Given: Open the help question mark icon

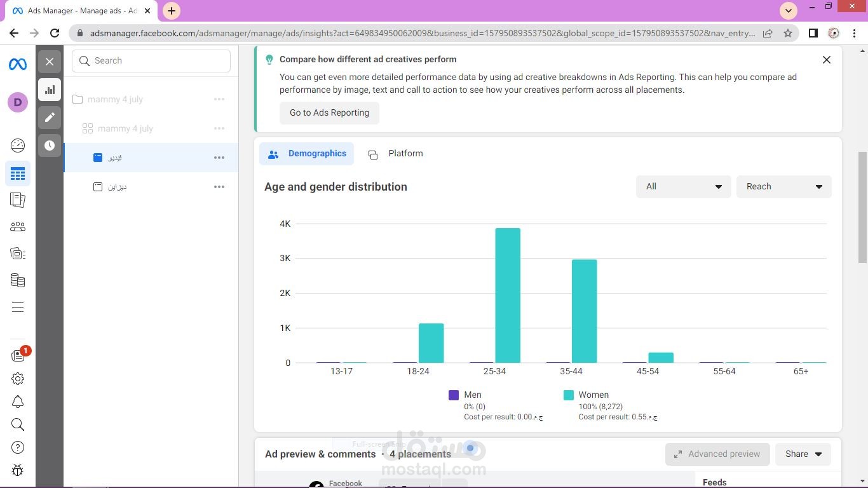Looking at the screenshot, I should [x=18, y=447].
